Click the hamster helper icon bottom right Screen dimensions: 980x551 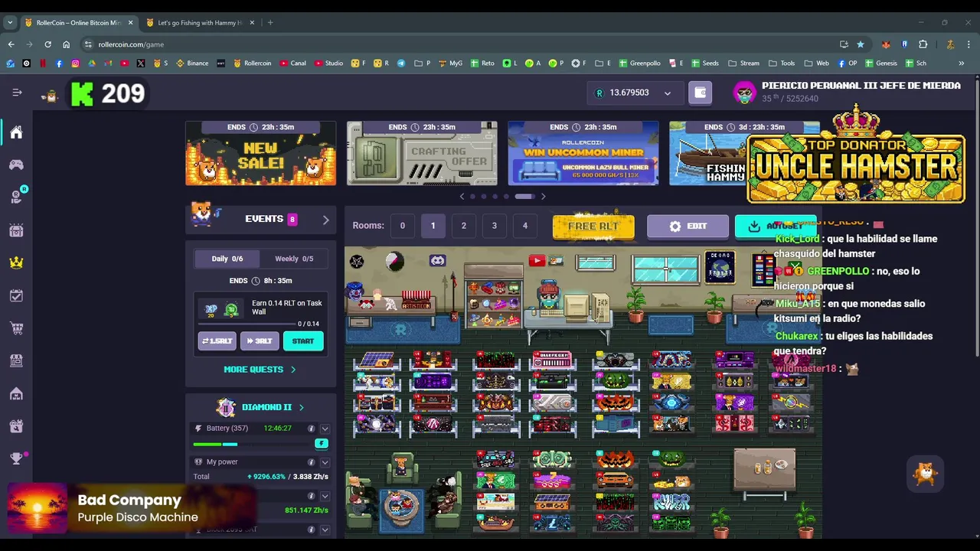pyautogui.click(x=925, y=474)
